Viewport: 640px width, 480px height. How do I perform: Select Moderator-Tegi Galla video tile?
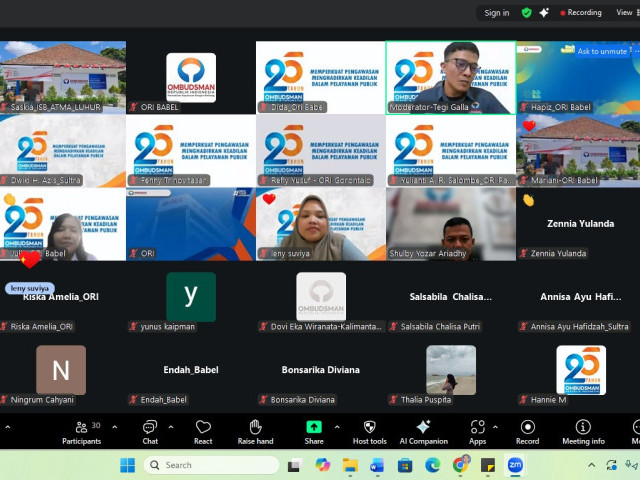coord(450,77)
